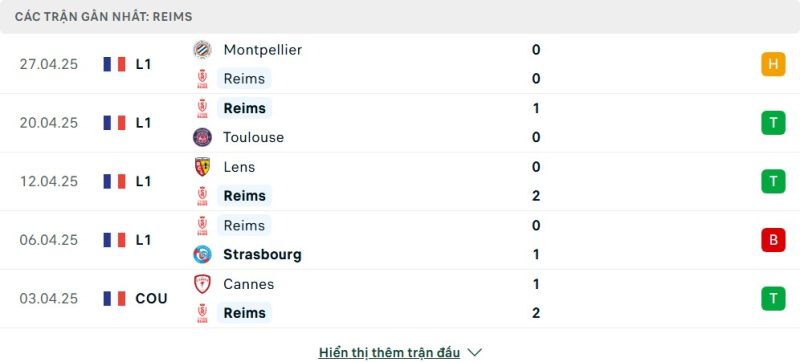Click the Lens team name

pos(239,167)
